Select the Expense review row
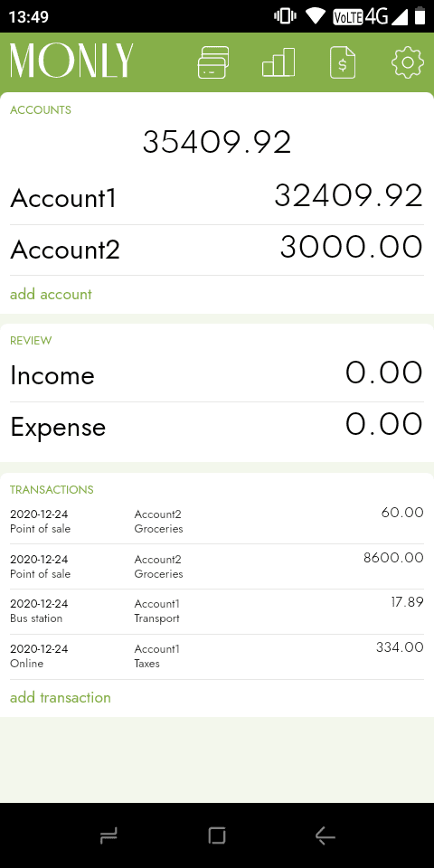Image resolution: width=434 pixels, height=868 pixels. click(x=217, y=427)
